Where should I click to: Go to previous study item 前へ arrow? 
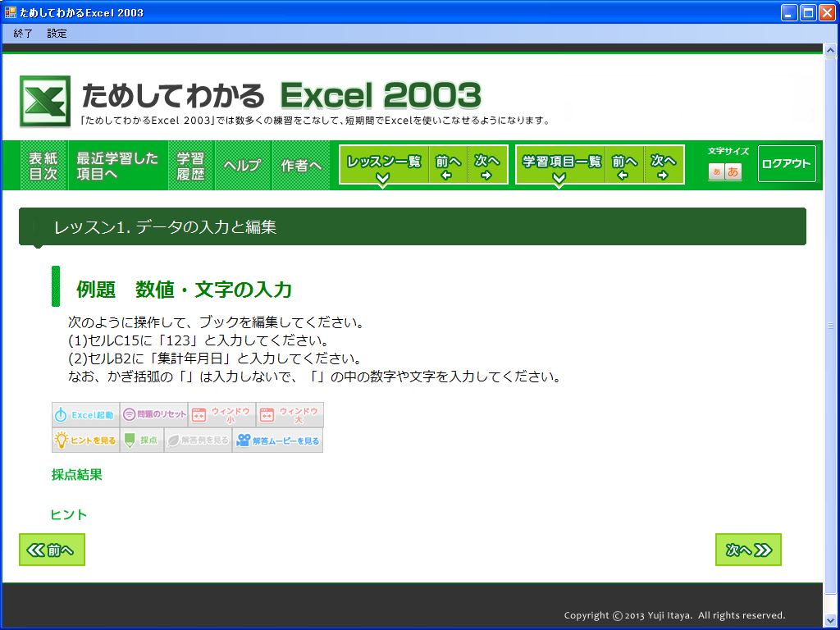pyautogui.click(x=624, y=166)
